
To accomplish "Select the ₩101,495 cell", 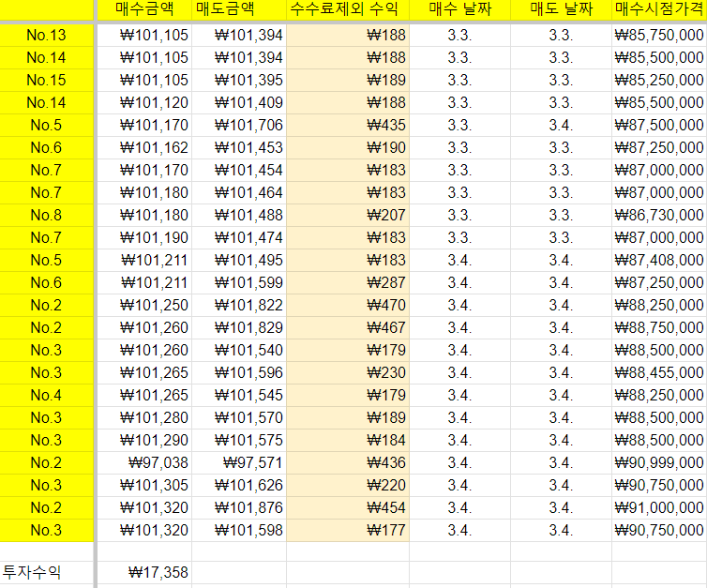I will click(x=239, y=260).
